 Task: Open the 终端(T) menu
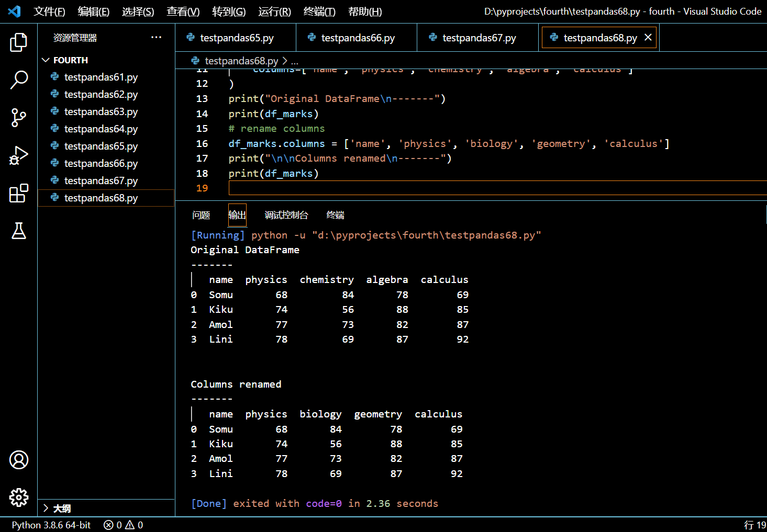coord(320,12)
